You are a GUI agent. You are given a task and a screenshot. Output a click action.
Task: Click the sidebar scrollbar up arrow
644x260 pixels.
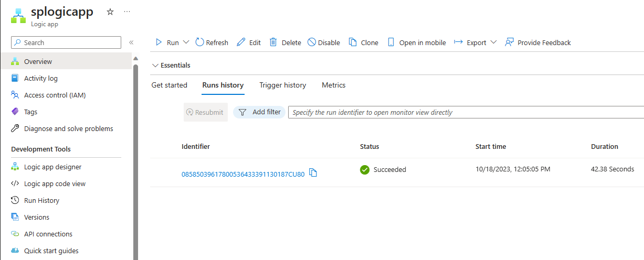[135, 58]
